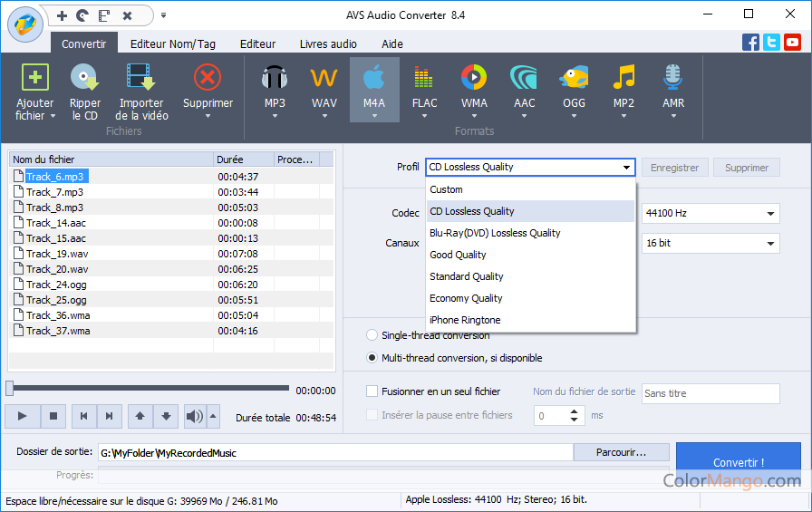
Task: Choose the MP2 format icon
Action: point(624,78)
